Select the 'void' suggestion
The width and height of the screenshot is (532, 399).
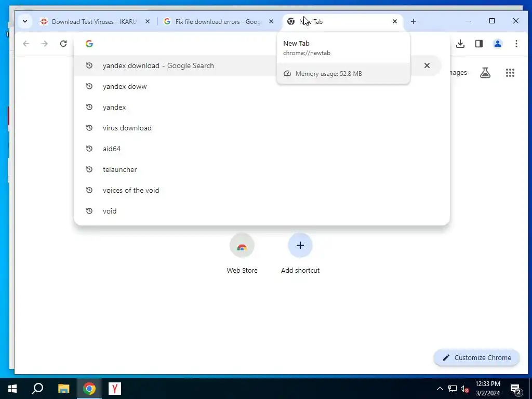pos(262,211)
